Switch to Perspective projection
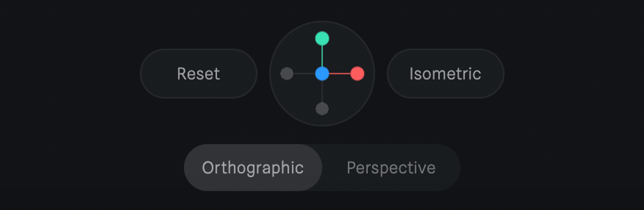644x210 pixels. pos(391,168)
